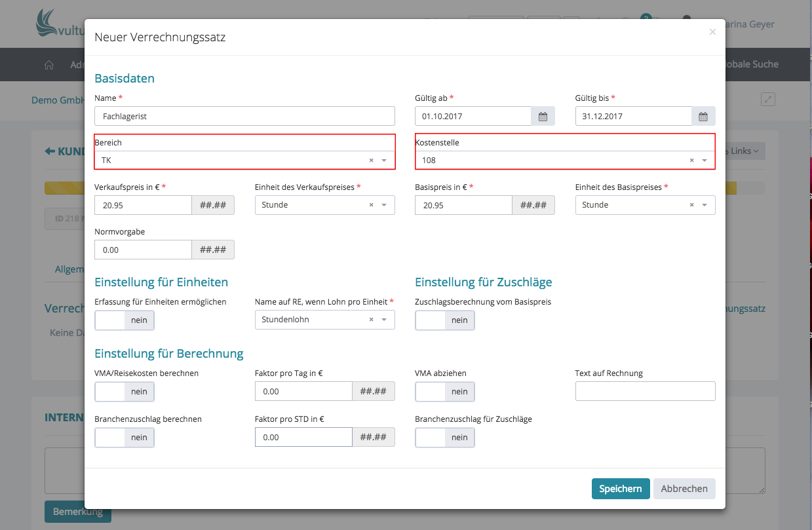Expand the Stundenlohn name dropdown
812x530 pixels.
(x=384, y=320)
